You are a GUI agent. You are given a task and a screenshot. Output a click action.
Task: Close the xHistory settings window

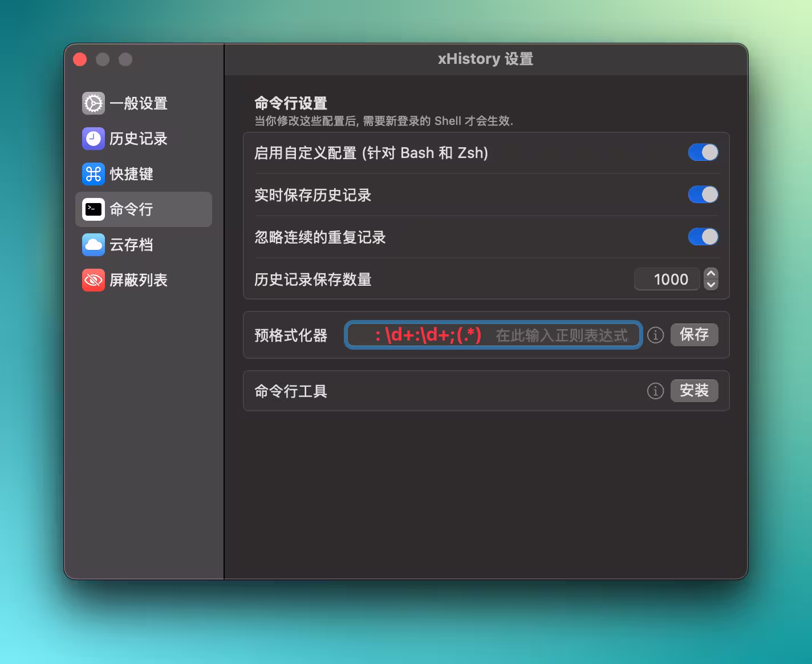tap(80, 59)
